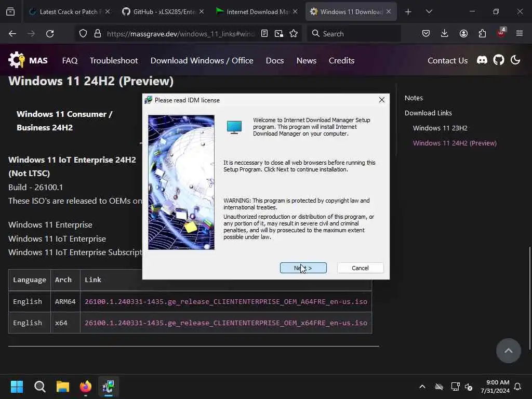Jump to Windows 11 23H2 section
The height and width of the screenshot is (399, 532).
click(440, 128)
